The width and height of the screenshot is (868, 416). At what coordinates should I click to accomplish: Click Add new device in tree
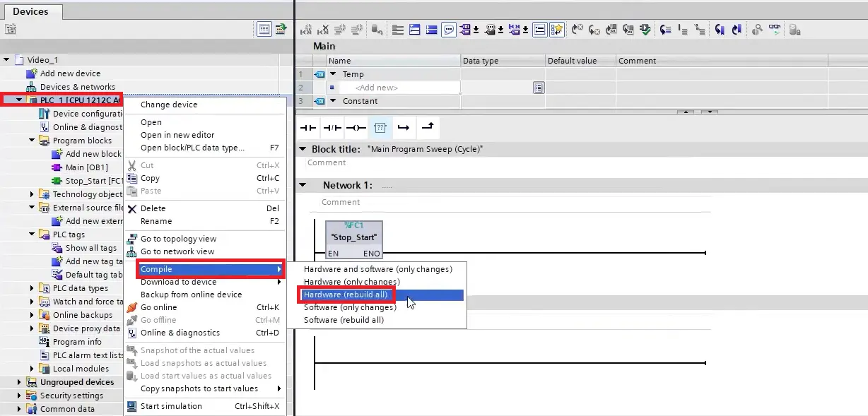tap(70, 73)
